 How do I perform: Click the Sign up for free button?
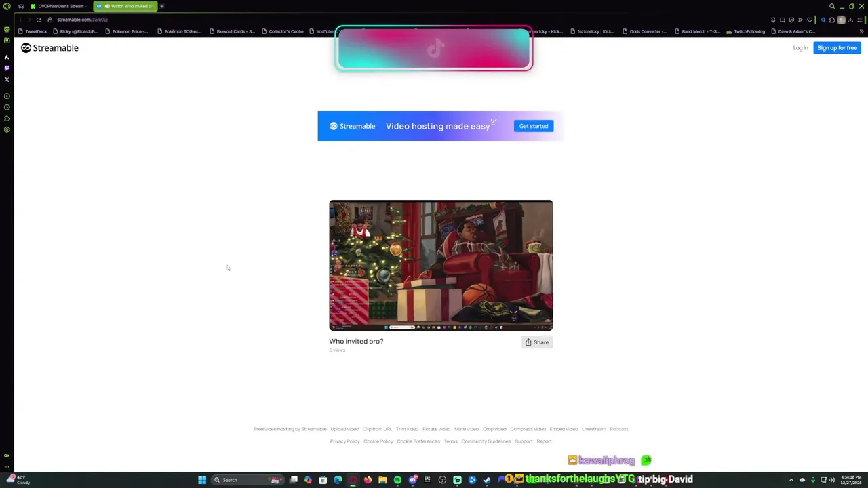pyautogui.click(x=837, y=48)
